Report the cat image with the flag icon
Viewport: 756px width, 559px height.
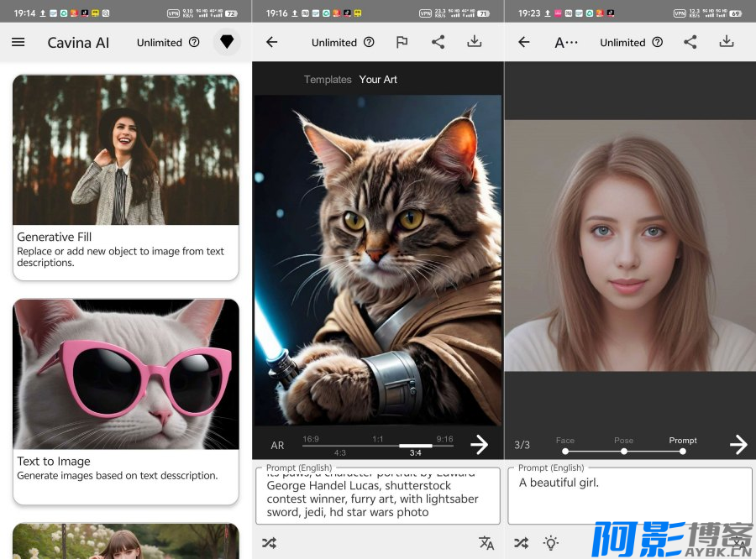coord(402,43)
